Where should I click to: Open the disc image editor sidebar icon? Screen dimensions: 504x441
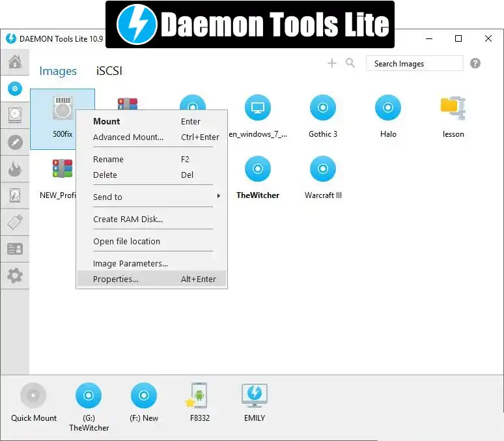tap(15, 115)
